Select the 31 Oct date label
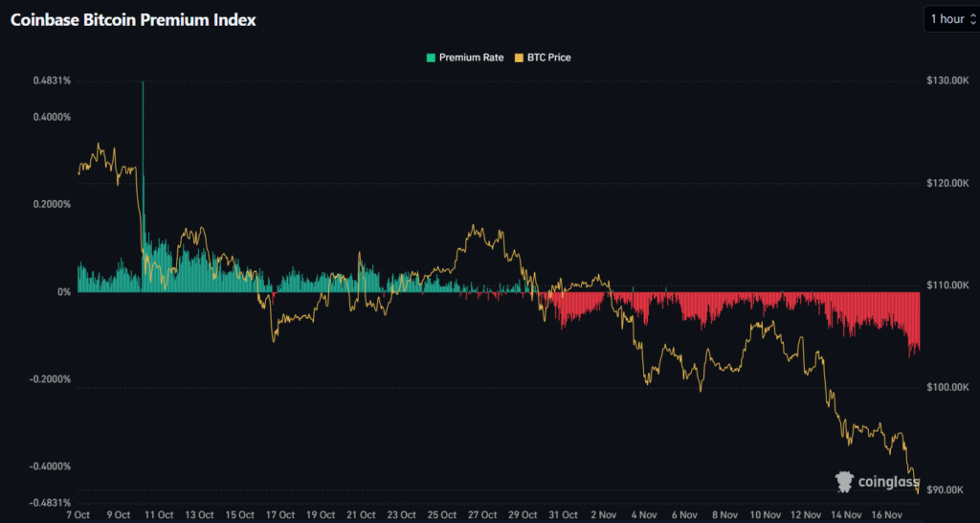 click(565, 514)
